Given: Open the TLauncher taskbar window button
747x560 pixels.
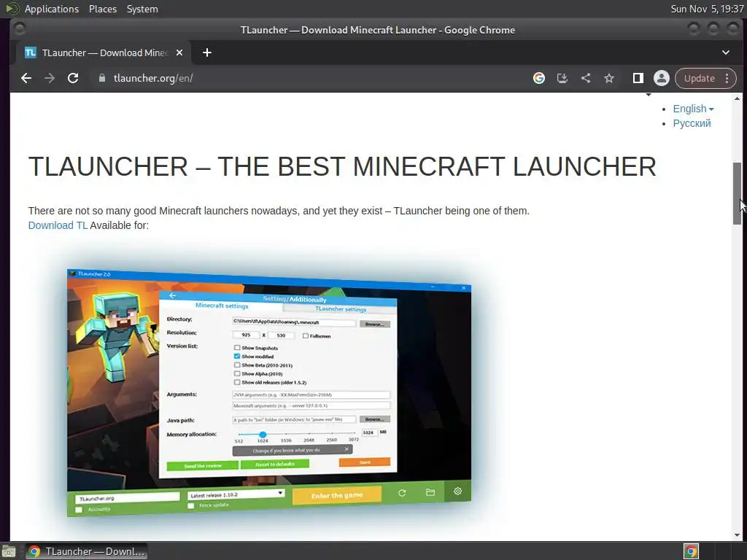Looking at the screenshot, I should click(86, 551).
